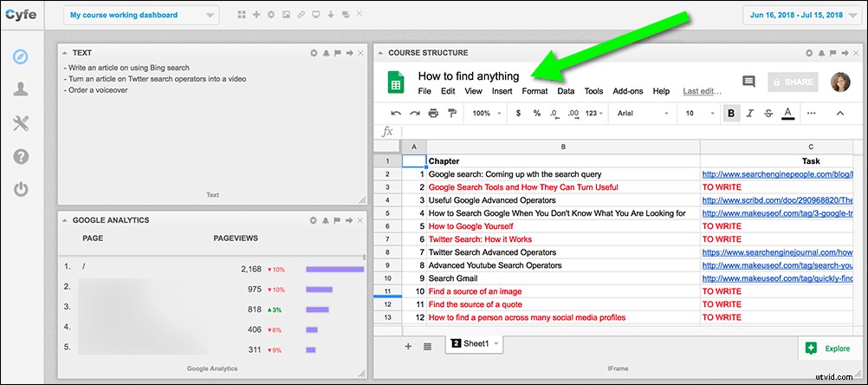Decrease decimal places button
Viewport: 868px width, 385px height.
tap(554, 113)
